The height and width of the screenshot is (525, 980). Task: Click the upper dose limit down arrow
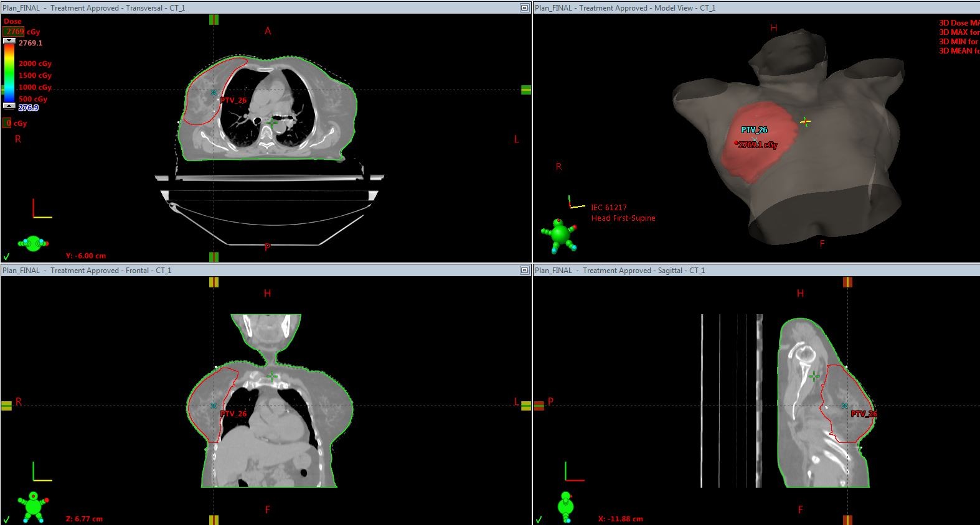[x=9, y=41]
